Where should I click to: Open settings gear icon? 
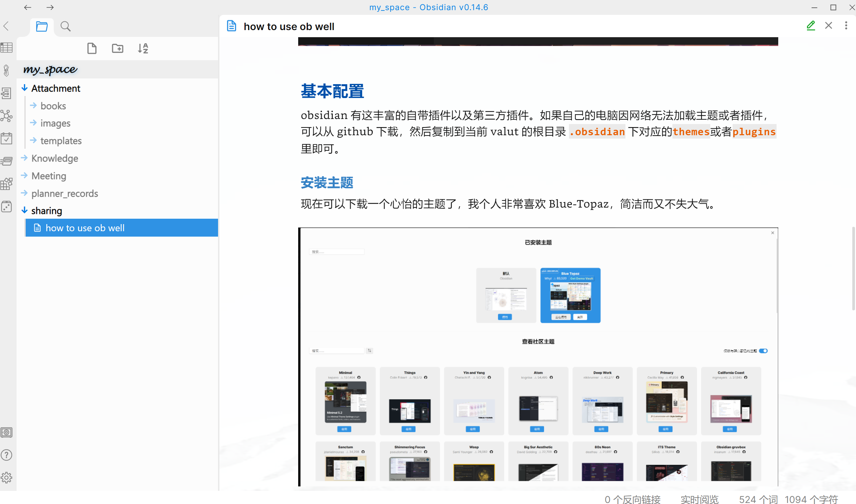(x=6, y=478)
